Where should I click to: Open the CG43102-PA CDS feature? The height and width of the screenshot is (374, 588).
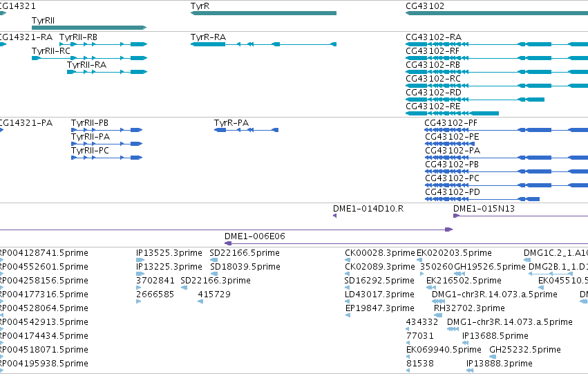(x=506, y=158)
